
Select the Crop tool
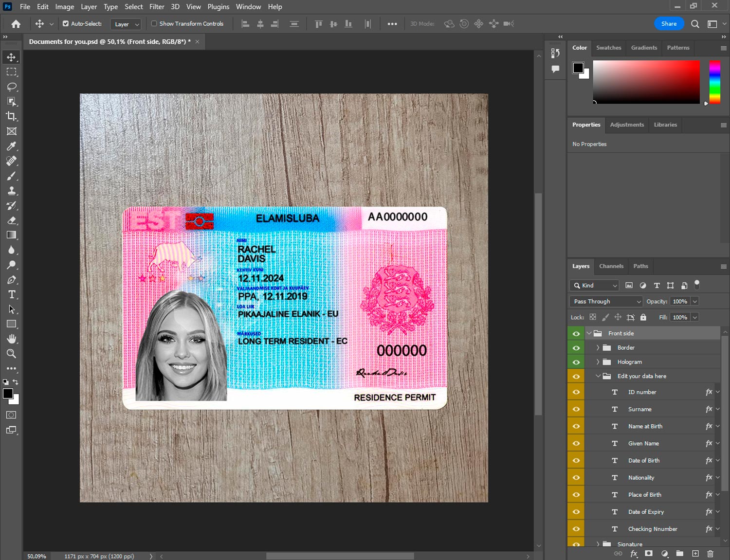[x=11, y=116]
